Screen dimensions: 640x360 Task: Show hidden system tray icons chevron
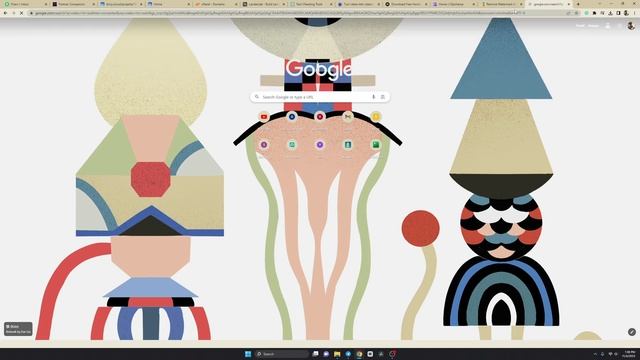pyautogui.click(x=595, y=354)
